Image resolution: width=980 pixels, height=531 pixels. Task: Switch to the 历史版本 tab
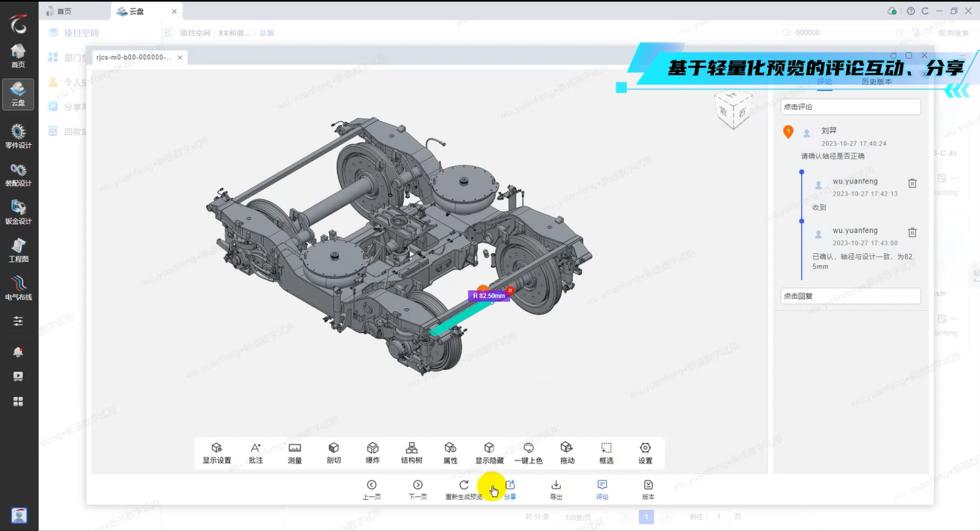876,82
